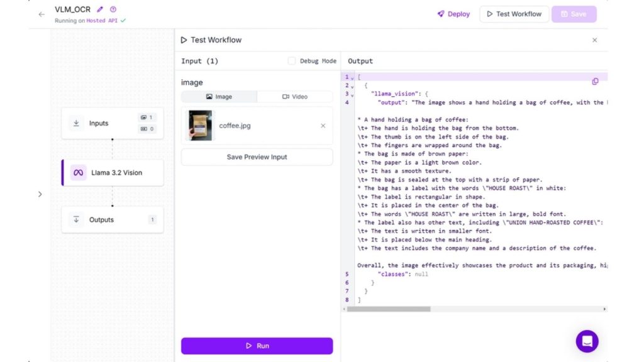Switch to the Video input tab

(294, 97)
